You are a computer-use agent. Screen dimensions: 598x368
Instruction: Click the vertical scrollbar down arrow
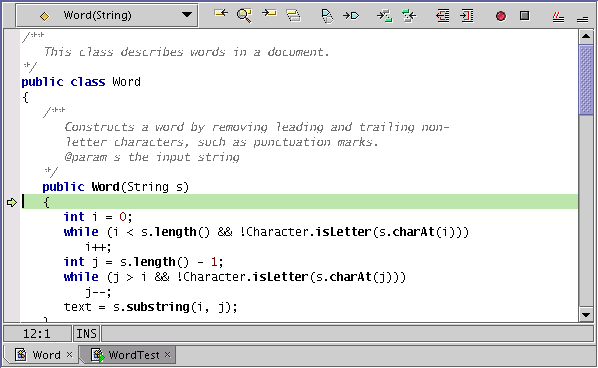coord(586,315)
